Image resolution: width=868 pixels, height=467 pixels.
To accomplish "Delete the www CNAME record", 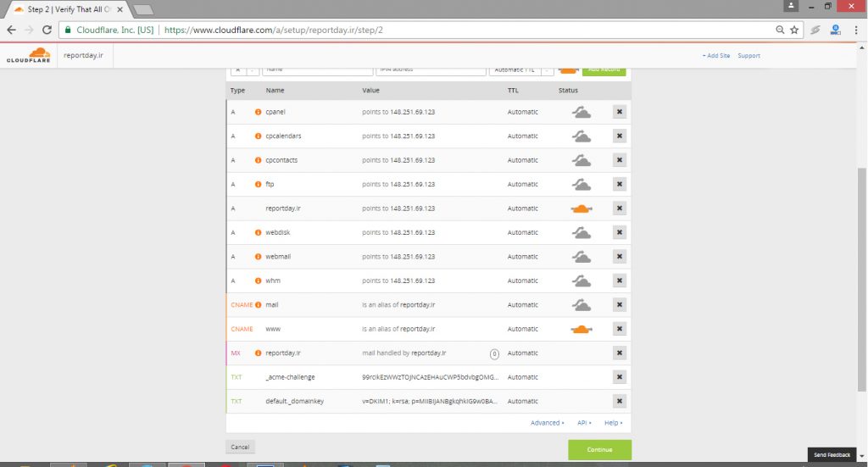I will click(620, 329).
